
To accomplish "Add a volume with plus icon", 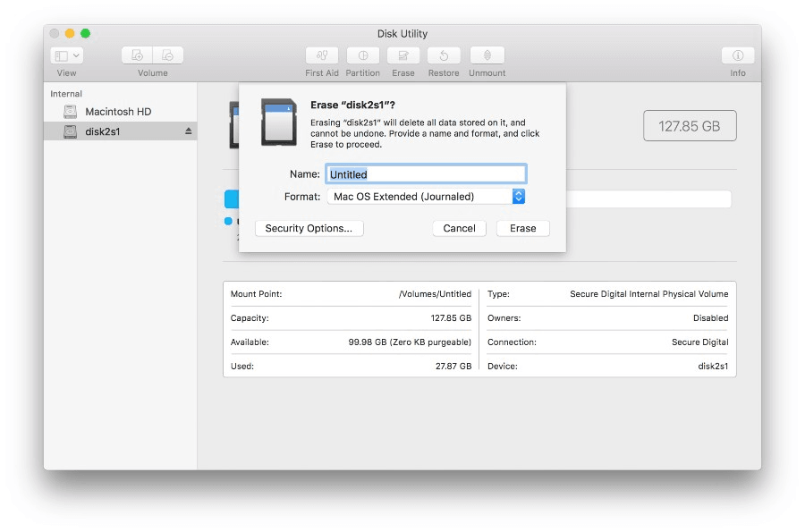I will point(137,55).
